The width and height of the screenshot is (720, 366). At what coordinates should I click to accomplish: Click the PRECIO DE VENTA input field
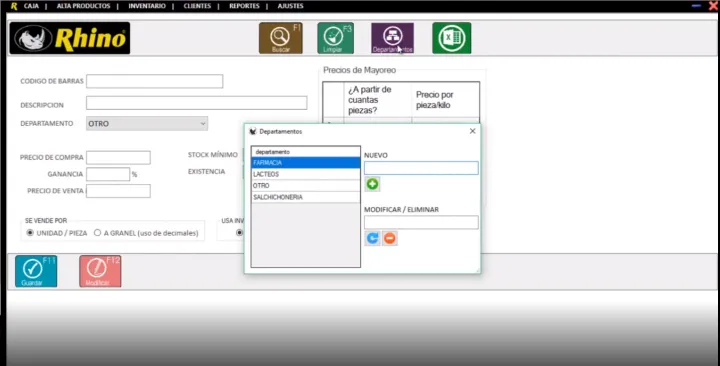(118, 191)
